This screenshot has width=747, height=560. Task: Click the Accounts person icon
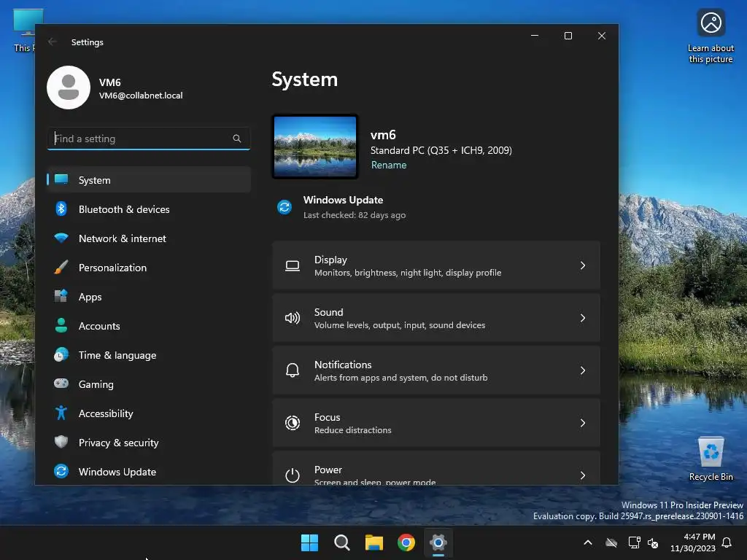point(61,325)
